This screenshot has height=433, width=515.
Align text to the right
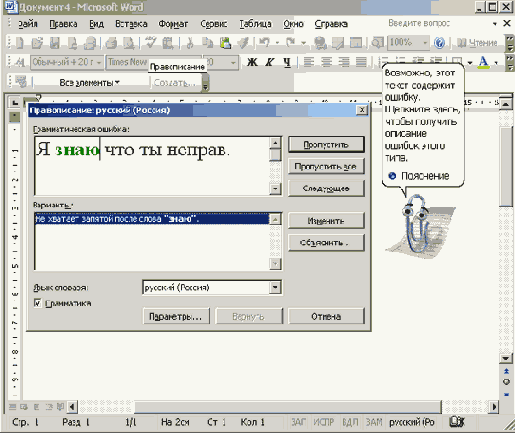[x=344, y=62]
